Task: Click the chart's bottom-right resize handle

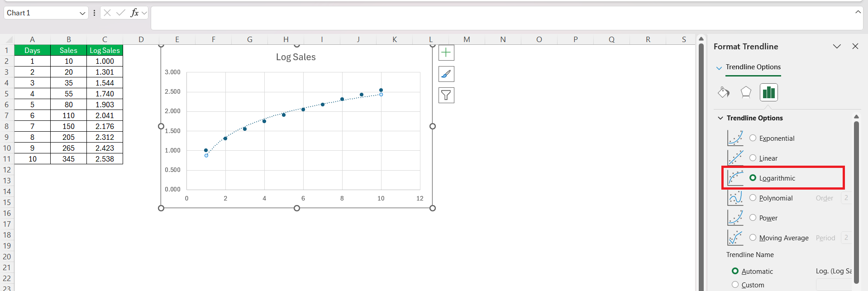Action: 433,208
